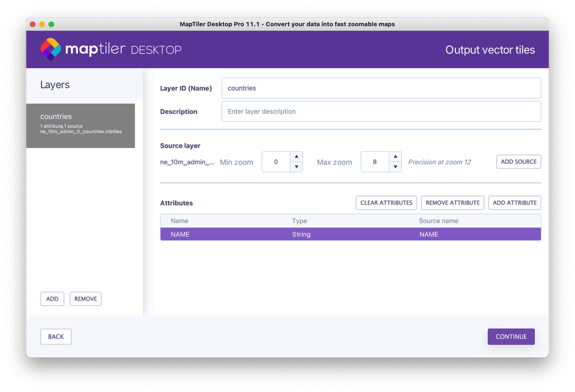Image resolution: width=575 pixels, height=392 pixels.
Task: Click inside the Min zoom value box
Action: click(275, 162)
